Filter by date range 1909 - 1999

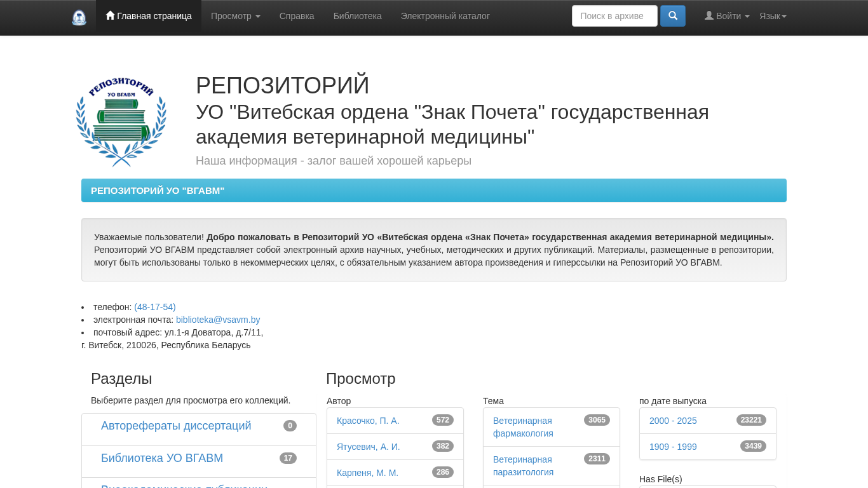tap(673, 447)
